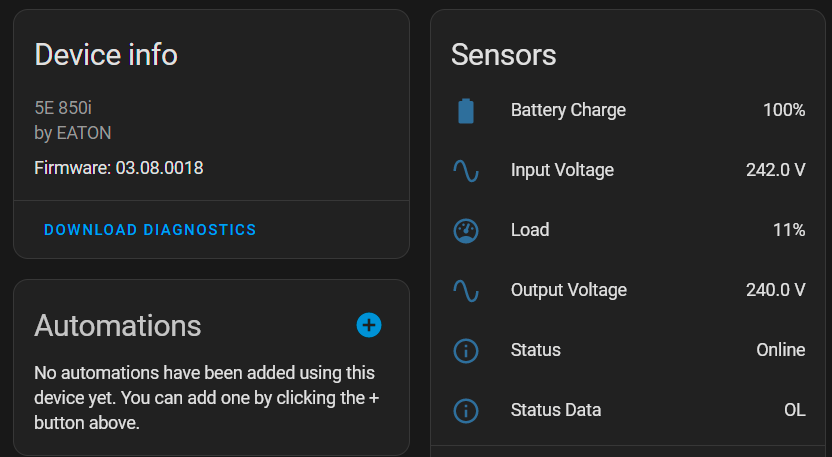
Task: Click the 100% battery charge value
Action: tap(784, 110)
